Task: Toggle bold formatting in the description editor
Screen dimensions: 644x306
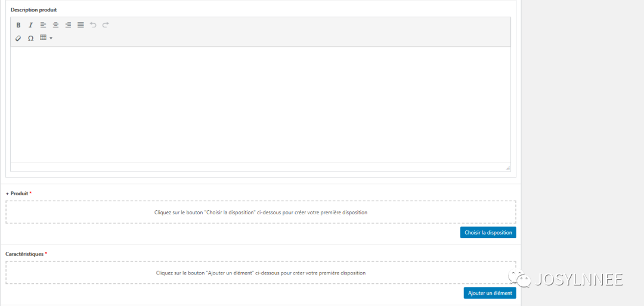Action: pos(18,25)
